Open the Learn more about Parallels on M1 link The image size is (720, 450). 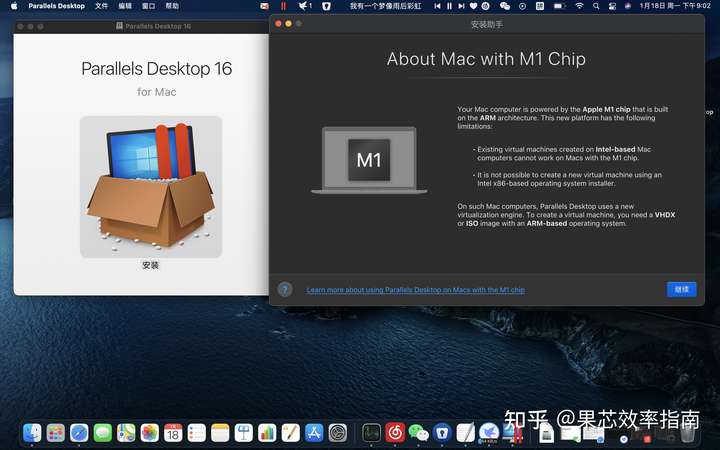(x=416, y=290)
